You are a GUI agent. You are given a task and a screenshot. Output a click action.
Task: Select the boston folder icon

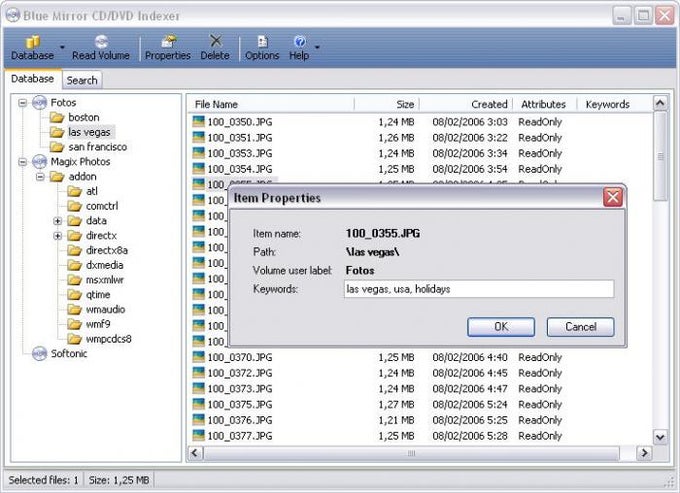click(57, 118)
